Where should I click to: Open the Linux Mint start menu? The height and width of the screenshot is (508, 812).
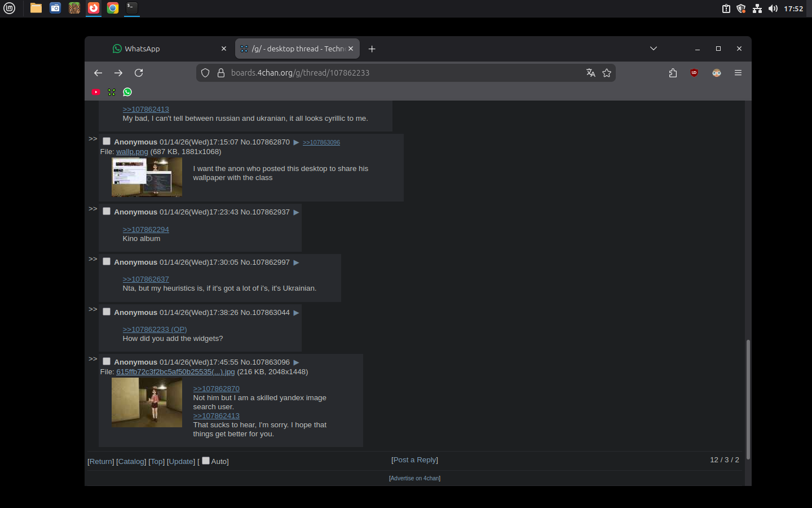[x=9, y=8]
